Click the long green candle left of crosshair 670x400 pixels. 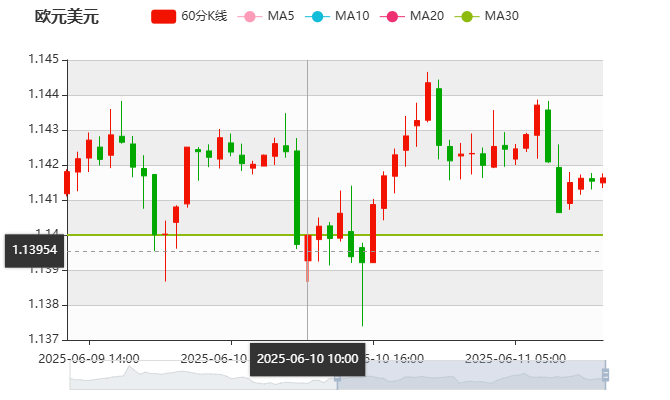pos(297,197)
